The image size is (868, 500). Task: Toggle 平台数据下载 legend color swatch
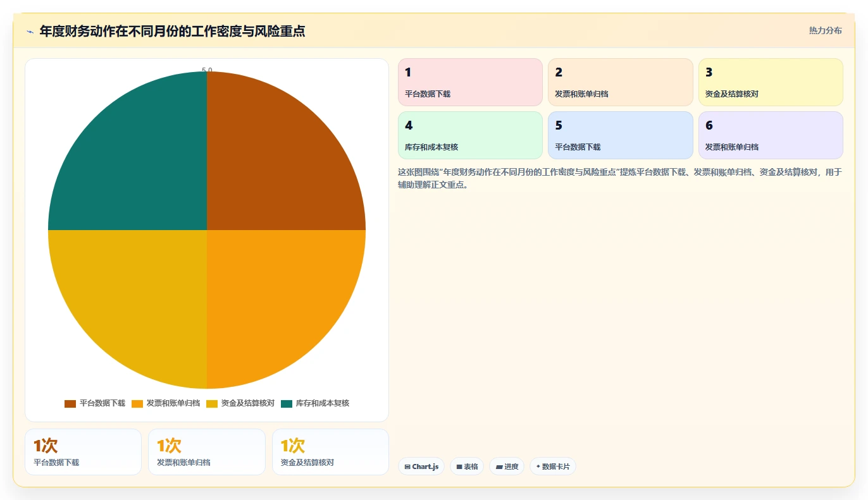point(70,403)
